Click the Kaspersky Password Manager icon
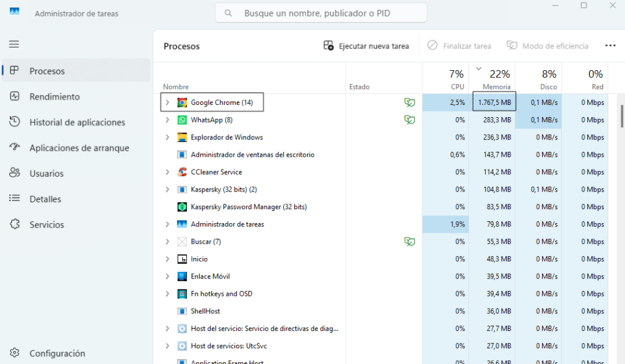The width and height of the screenshot is (625, 364). [182, 207]
